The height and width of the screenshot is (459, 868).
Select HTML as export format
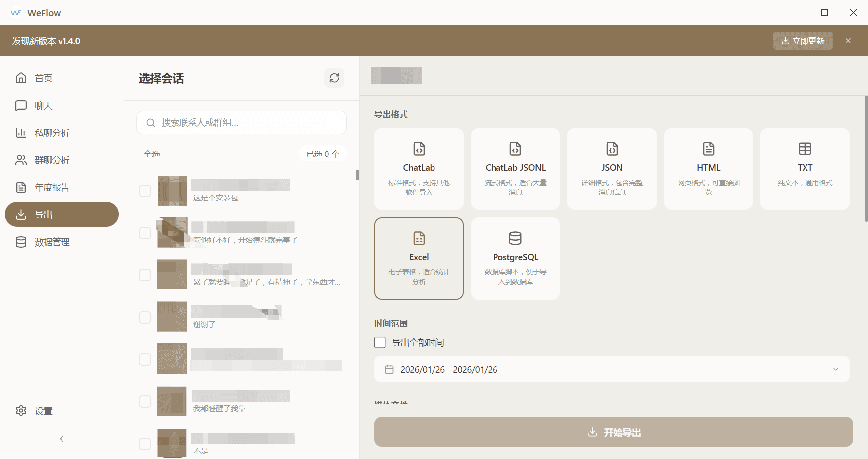pos(708,169)
